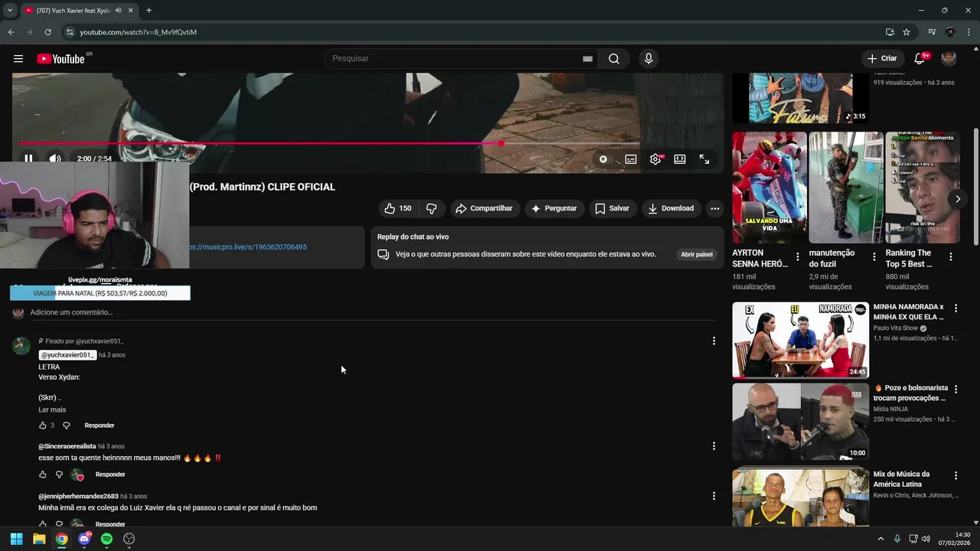Open options for manutenção do fuzil short
The height and width of the screenshot is (551, 980).
(874, 257)
